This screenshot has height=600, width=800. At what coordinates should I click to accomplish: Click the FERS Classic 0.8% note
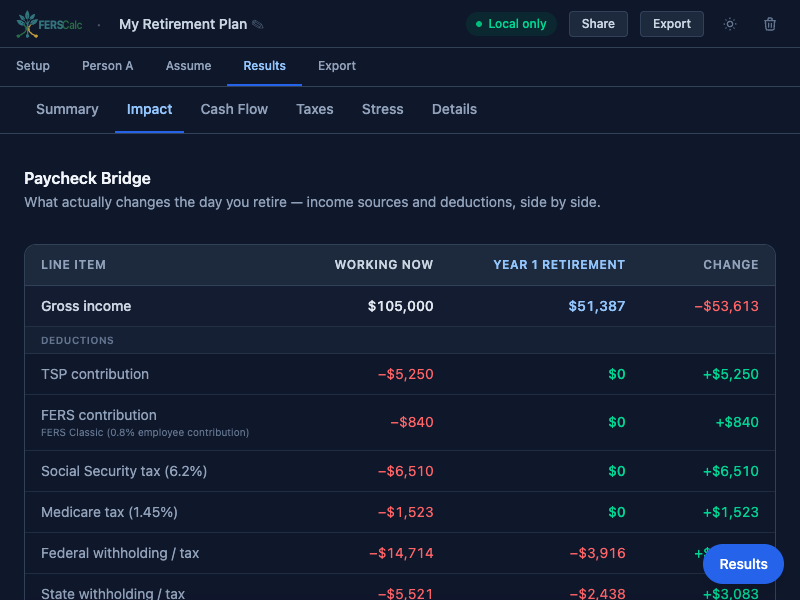point(145,433)
